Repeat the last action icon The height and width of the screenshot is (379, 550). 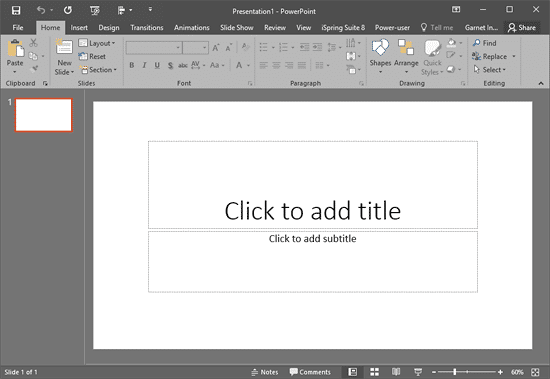68,10
